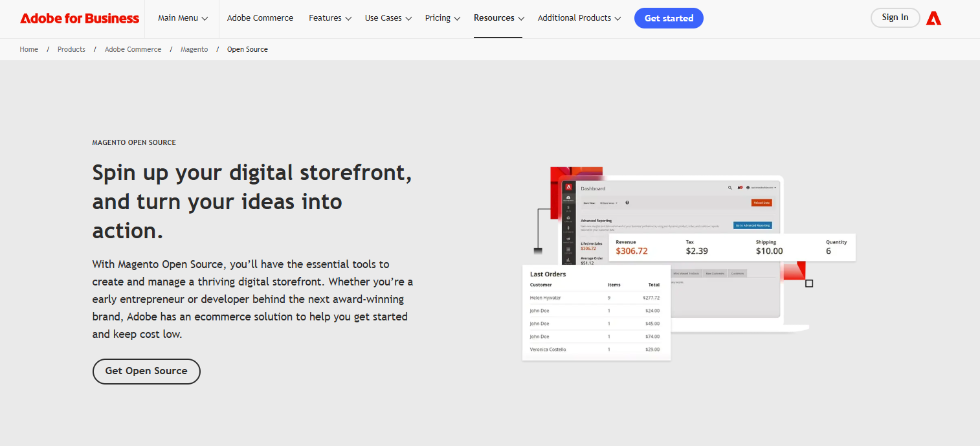Screen dimensions: 980x446
Task: Navigate to Magento in the breadcrumb
Action: click(x=194, y=49)
